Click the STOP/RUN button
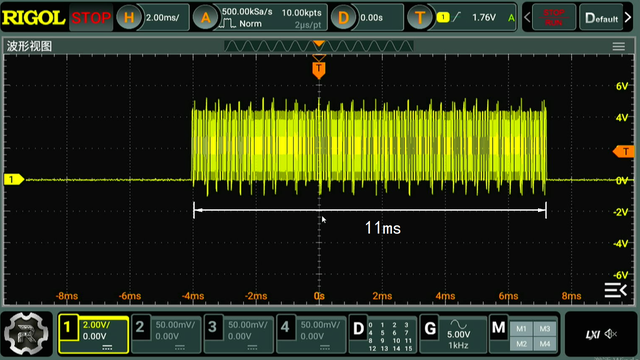Image resolution: width=640 pixels, height=360 pixels. point(554,18)
